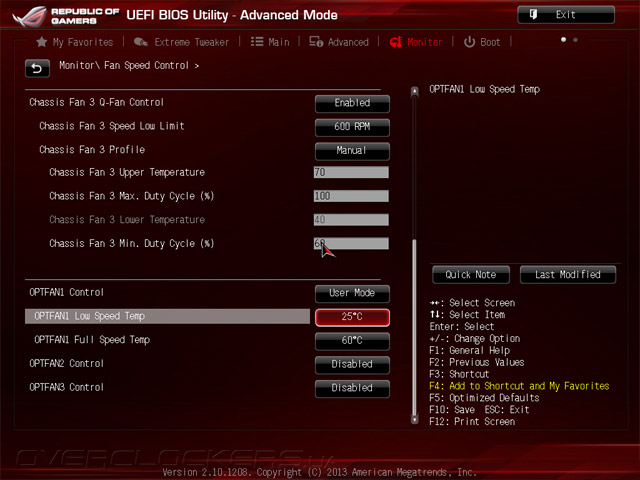Change OPTFAN1 Low Speed Temp 25°C value
The width and height of the screenshot is (640, 480).
tap(352, 317)
